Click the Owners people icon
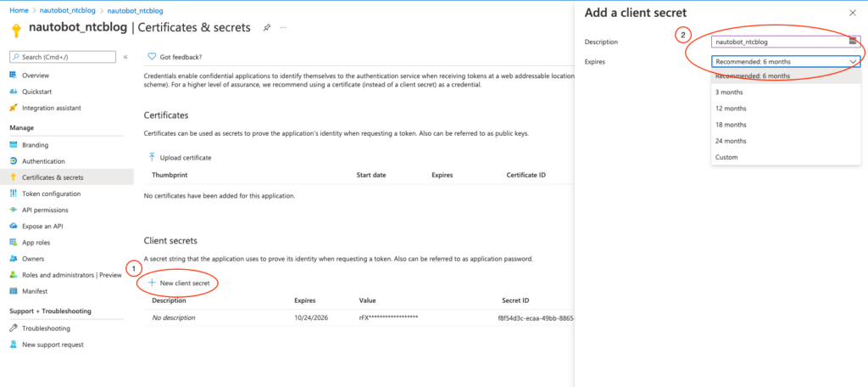The image size is (868, 387). click(x=14, y=258)
